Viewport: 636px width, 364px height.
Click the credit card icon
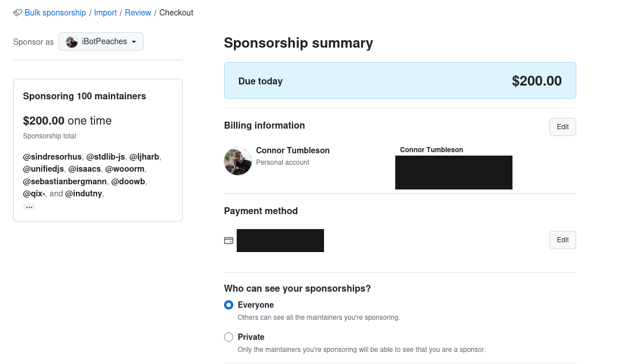(x=229, y=241)
